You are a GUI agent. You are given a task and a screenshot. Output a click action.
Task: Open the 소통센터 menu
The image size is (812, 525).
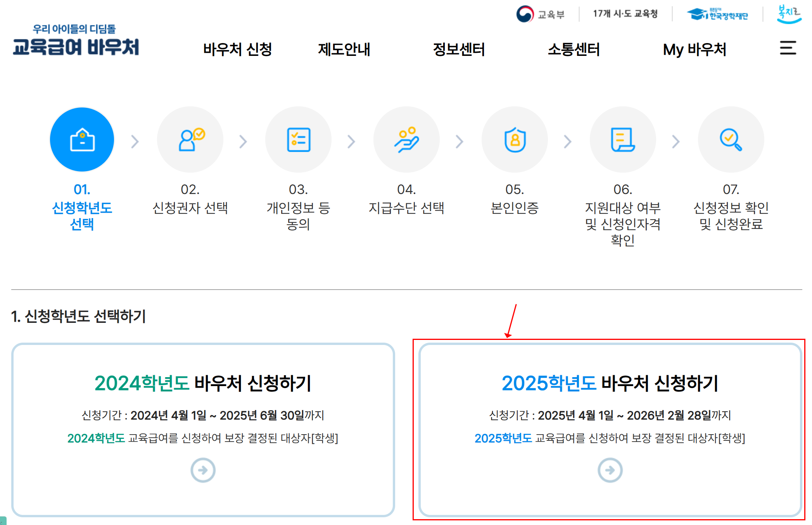(x=574, y=49)
